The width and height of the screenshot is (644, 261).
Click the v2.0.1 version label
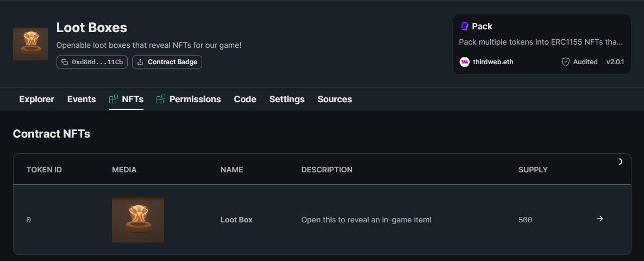point(615,62)
